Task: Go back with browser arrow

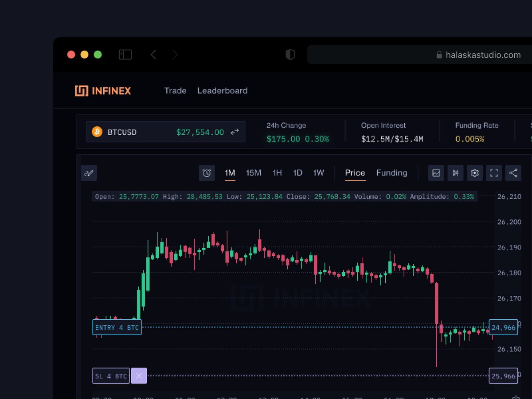Action: pos(153,55)
